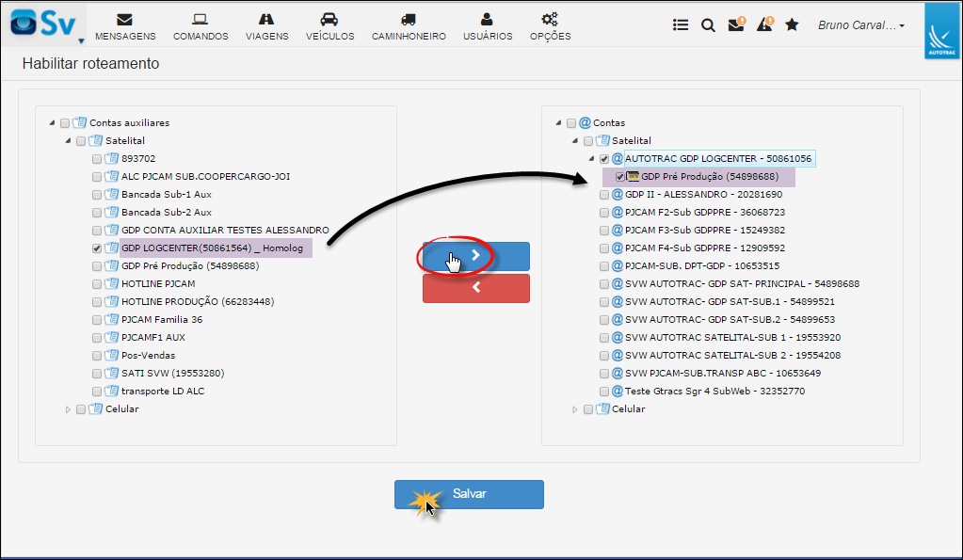
Task: Click the card icon of GDP Pré Produção in right tree
Action: pos(633,177)
